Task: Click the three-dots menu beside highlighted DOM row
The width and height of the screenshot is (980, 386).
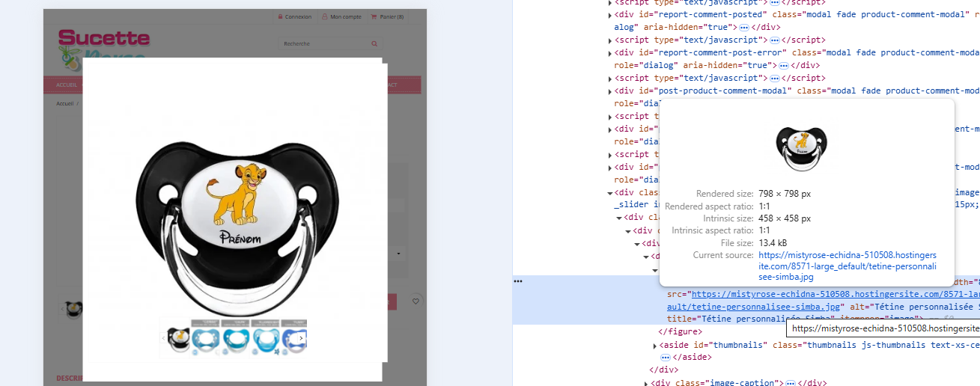Action: point(517,281)
